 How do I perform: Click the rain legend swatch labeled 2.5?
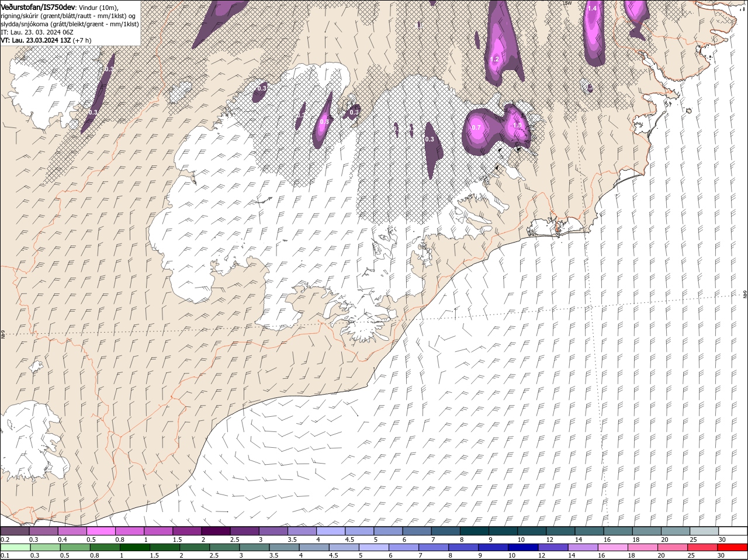[224, 548]
